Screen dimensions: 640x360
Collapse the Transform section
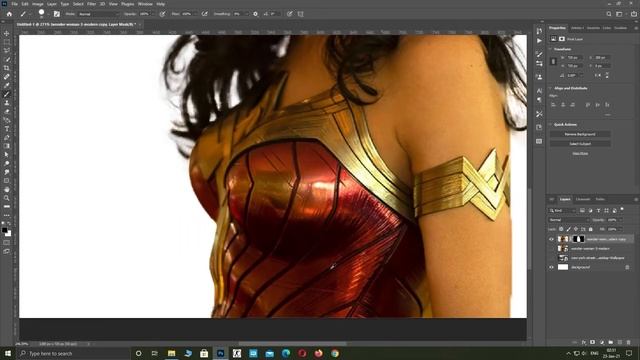(x=551, y=49)
